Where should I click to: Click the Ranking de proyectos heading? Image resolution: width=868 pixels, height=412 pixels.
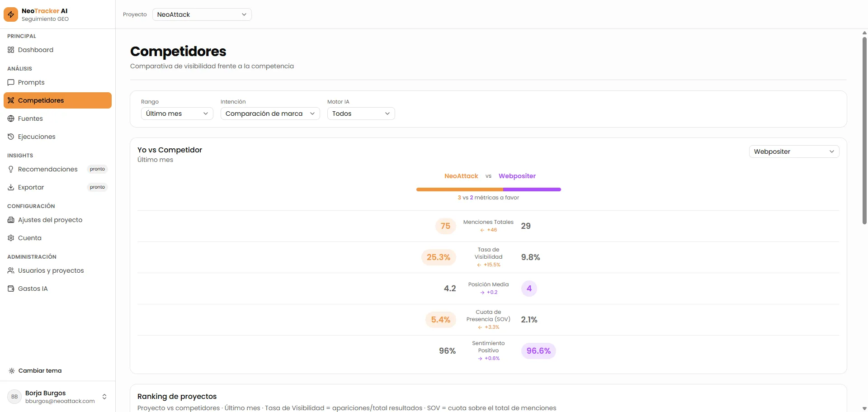tap(177, 396)
